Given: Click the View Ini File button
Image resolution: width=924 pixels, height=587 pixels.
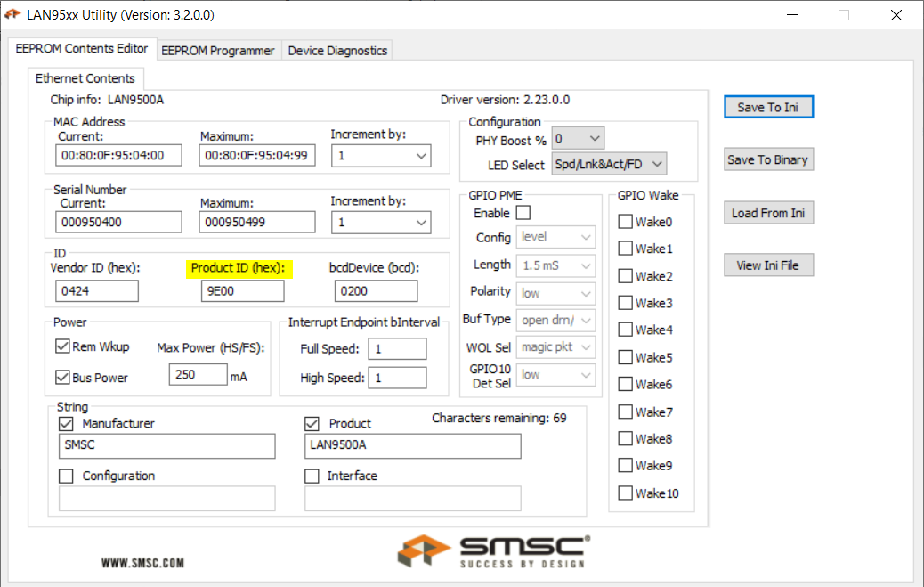Looking at the screenshot, I should (768, 265).
